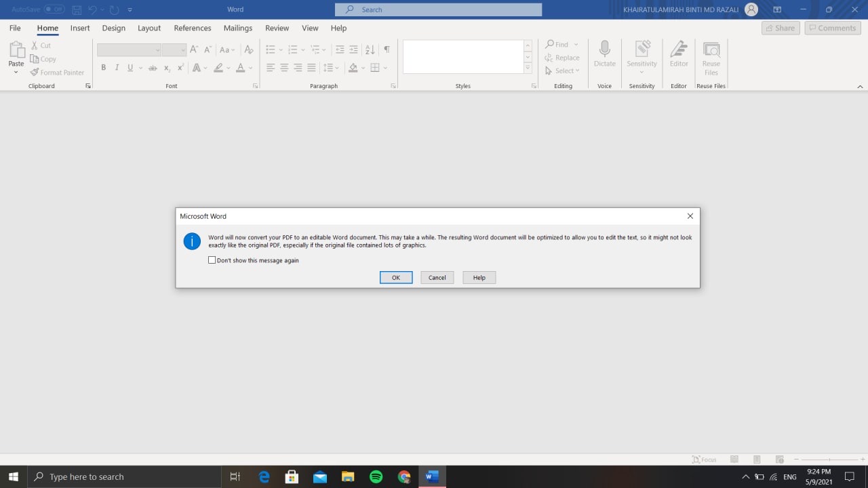This screenshot has width=868, height=488.
Task: Open Google Chrome from the taskbar
Action: click(404, 476)
